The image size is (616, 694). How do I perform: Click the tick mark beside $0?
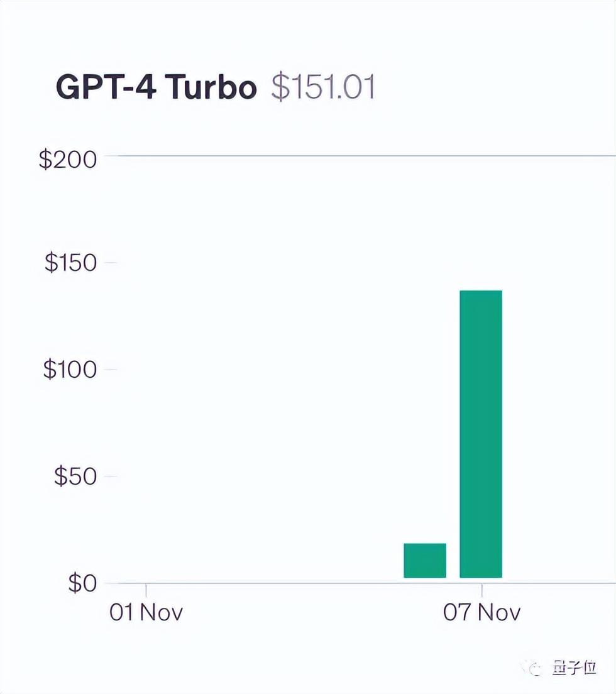[110, 583]
